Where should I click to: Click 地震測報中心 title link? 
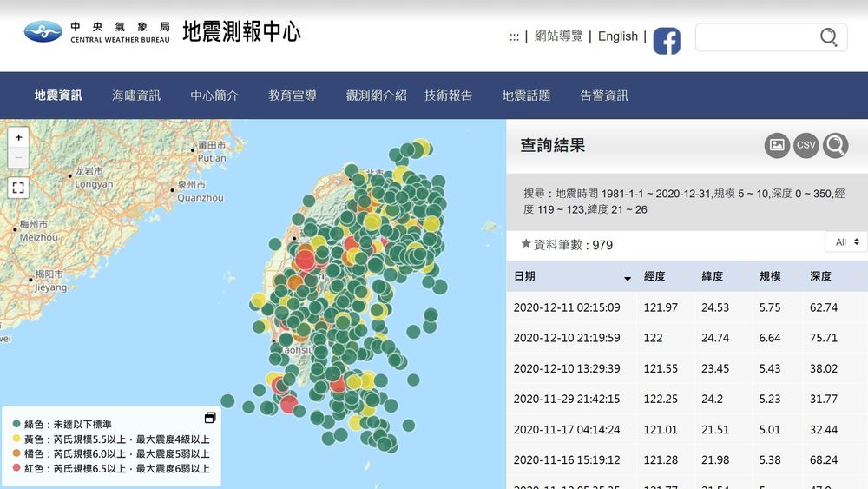(x=241, y=31)
